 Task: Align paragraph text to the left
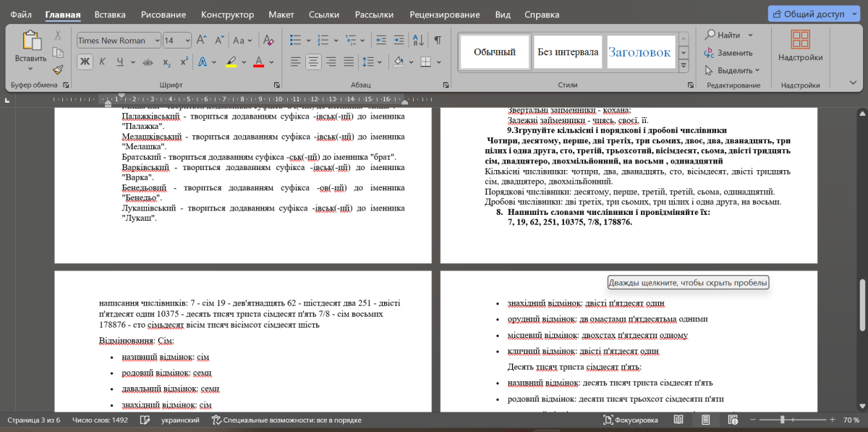295,62
